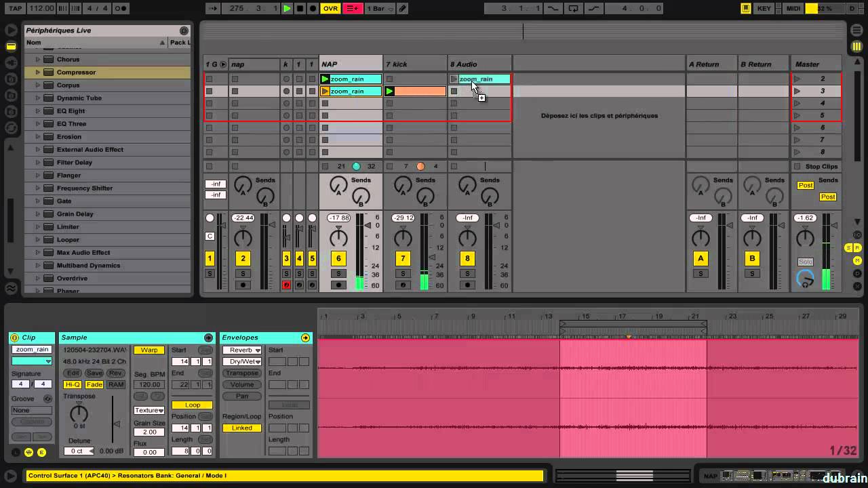Toggle the metronome button

[x=120, y=8]
